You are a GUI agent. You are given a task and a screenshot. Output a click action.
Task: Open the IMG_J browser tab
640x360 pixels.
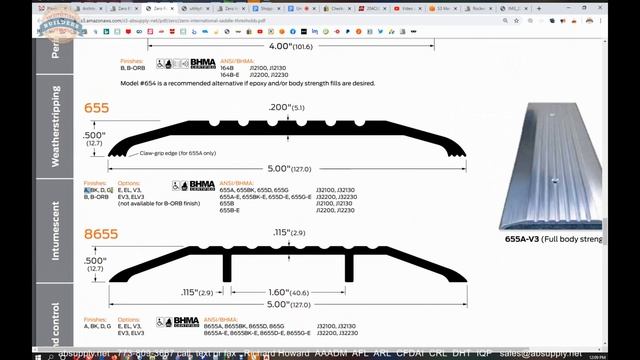click(x=512, y=8)
